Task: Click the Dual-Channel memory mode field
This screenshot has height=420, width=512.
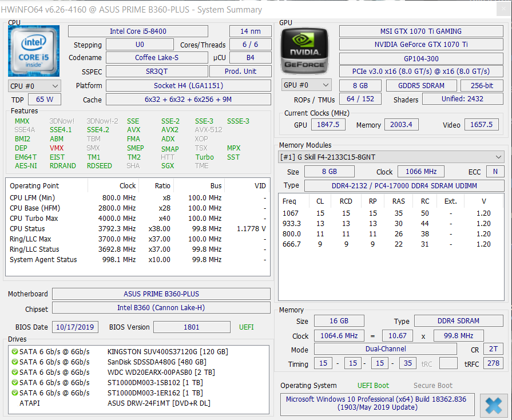Action: point(386,349)
